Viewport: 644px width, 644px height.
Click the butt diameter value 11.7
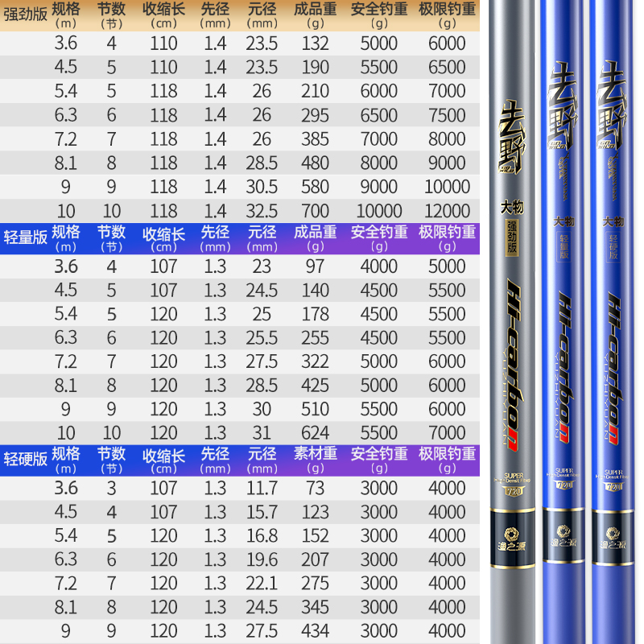[262, 489]
